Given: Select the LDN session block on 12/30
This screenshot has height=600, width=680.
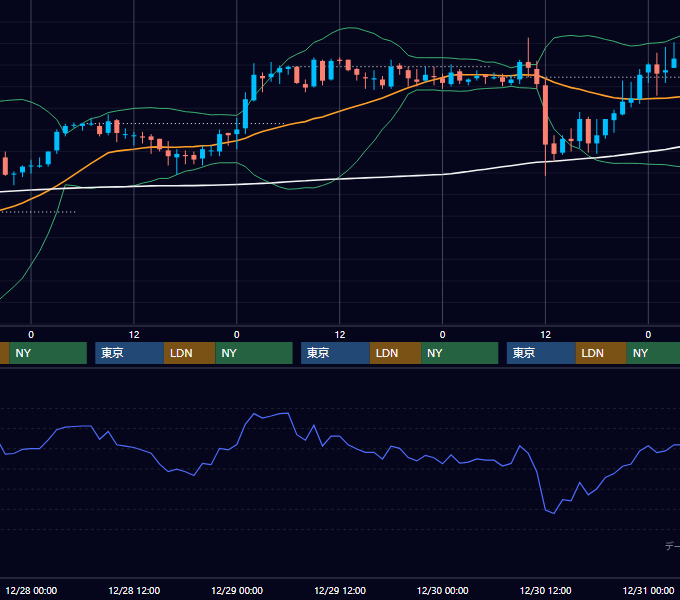Looking at the screenshot, I should point(601,353).
